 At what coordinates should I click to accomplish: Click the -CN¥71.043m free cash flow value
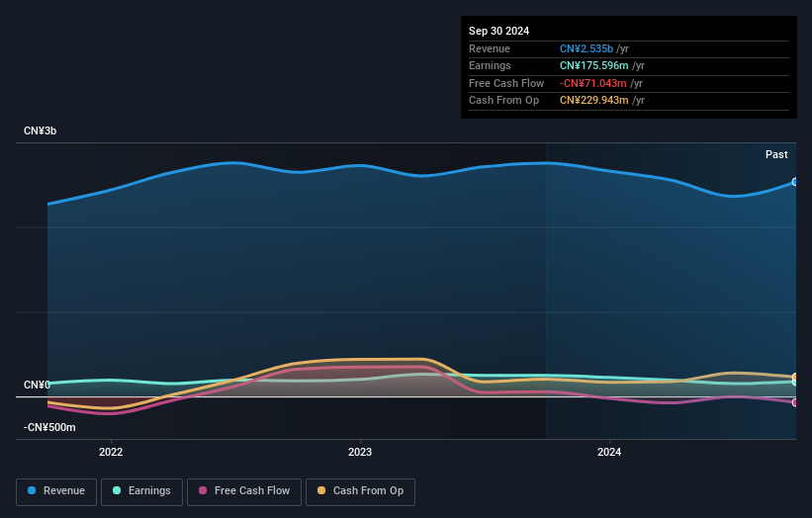[593, 83]
